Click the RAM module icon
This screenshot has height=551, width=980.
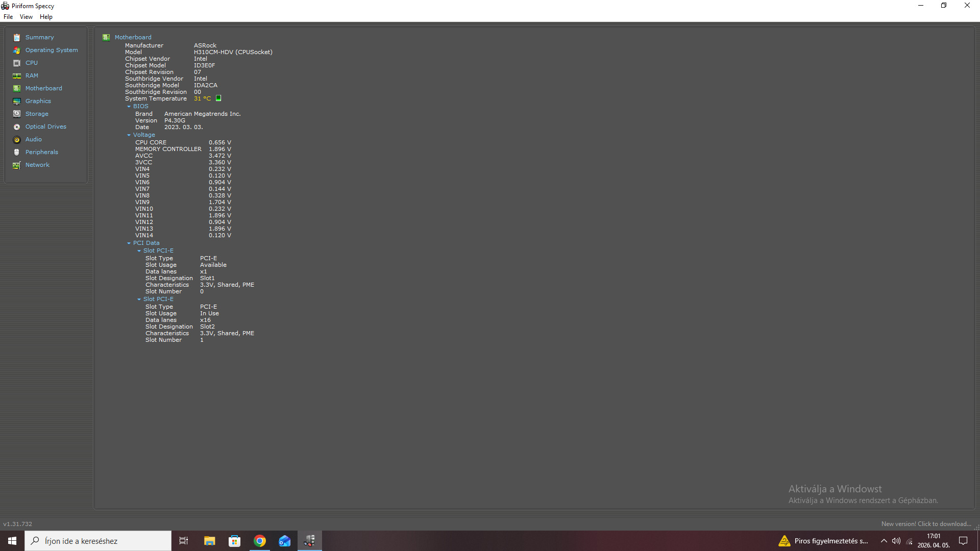(x=17, y=76)
